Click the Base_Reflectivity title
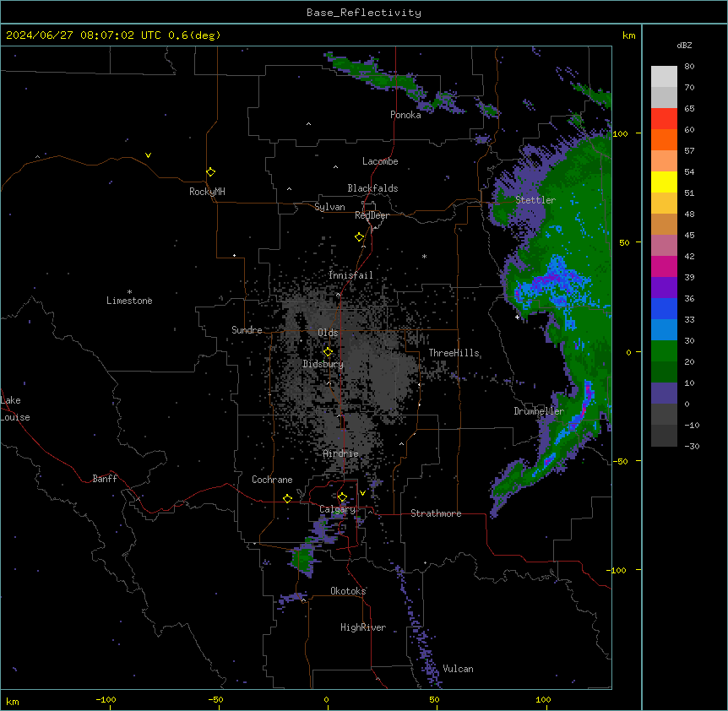Screen dimensions: 728x711 364,13
